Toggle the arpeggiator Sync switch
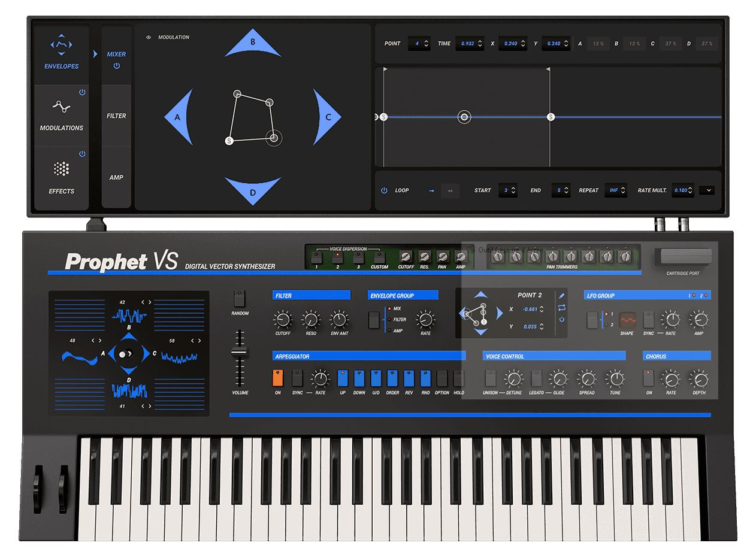This screenshot has width=756, height=558. pyautogui.click(x=297, y=378)
